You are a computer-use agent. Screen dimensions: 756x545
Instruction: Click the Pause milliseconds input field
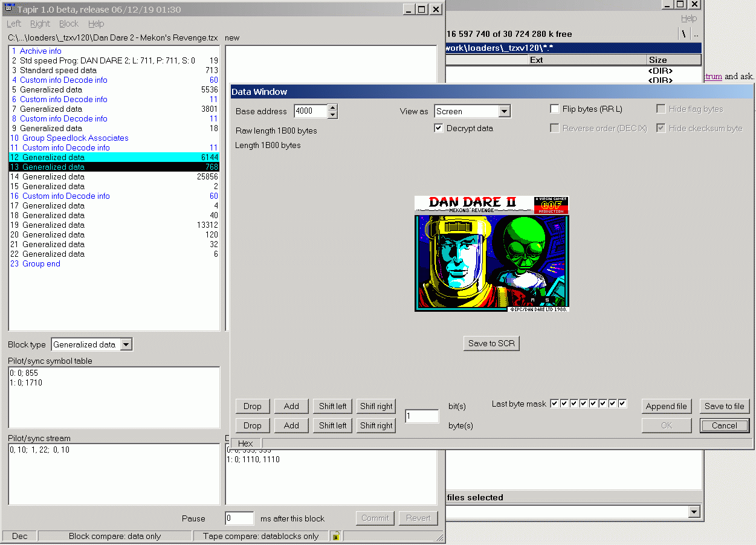pos(239,518)
